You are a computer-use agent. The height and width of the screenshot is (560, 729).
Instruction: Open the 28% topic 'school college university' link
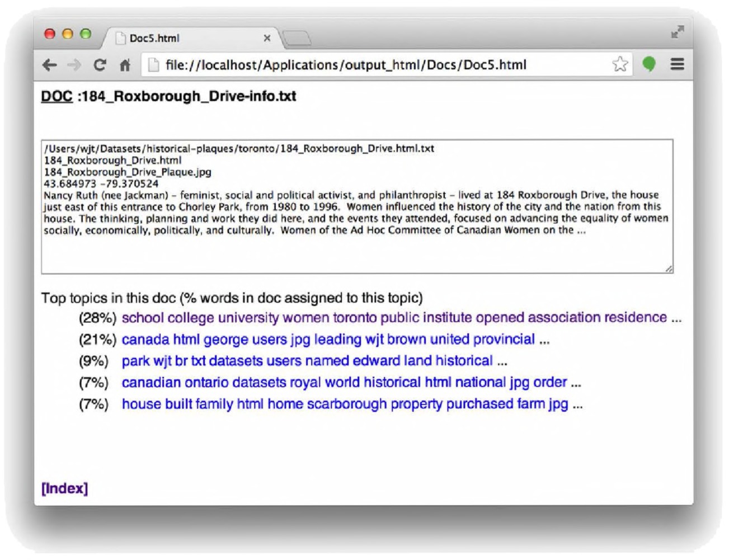tap(394, 318)
